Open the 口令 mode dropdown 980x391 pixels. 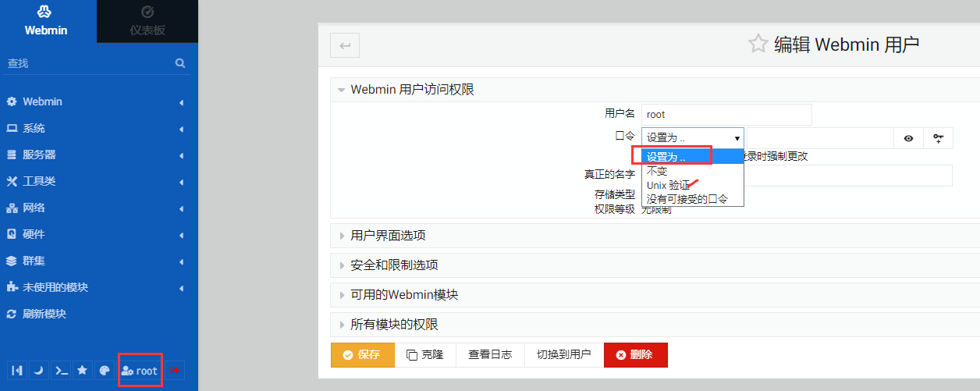coord(693,138)
